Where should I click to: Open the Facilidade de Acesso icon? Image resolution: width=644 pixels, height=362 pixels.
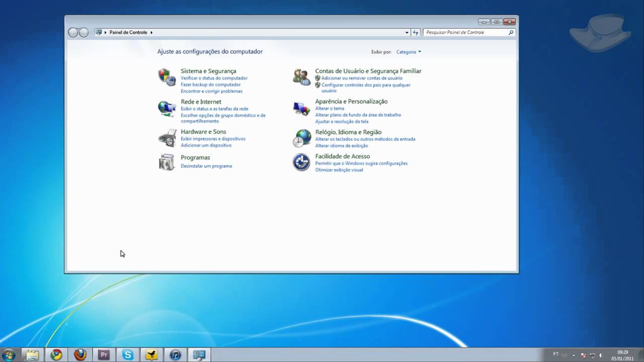coord(301,162)
